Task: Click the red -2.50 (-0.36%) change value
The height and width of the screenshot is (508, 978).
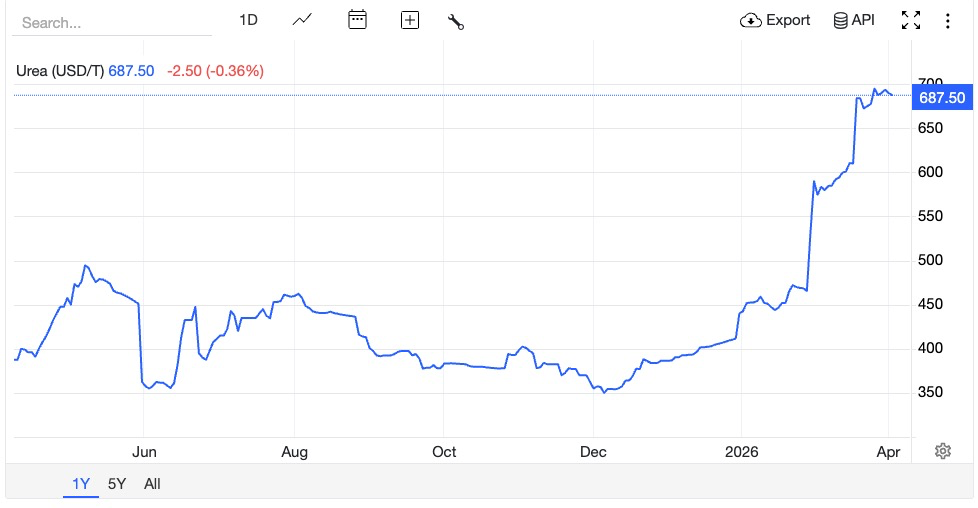Action: point(215,71)
